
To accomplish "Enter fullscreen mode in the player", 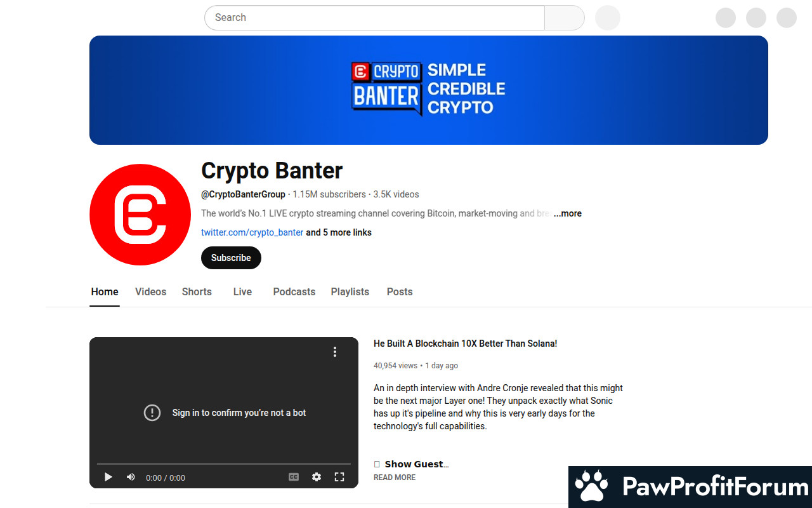I will point(339,477).
